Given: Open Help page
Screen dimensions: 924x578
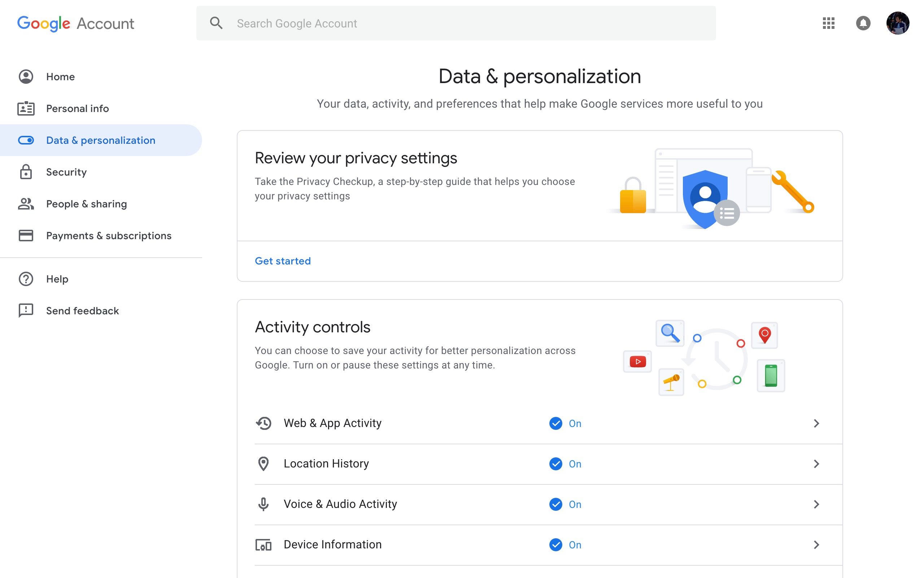Looking at the screenshot, I should (101, 279).
